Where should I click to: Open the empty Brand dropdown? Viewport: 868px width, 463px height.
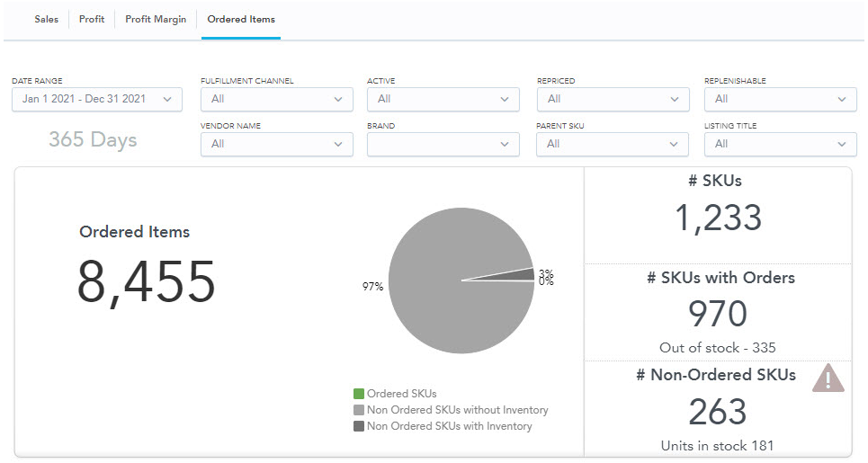pos(443,145)
